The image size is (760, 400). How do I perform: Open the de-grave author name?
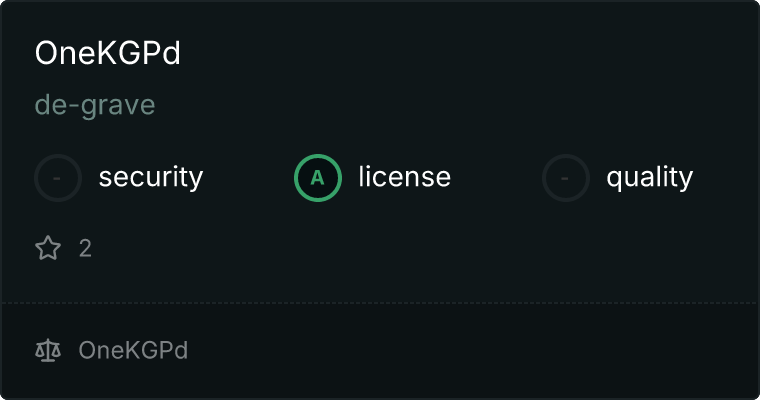[95, 105]
